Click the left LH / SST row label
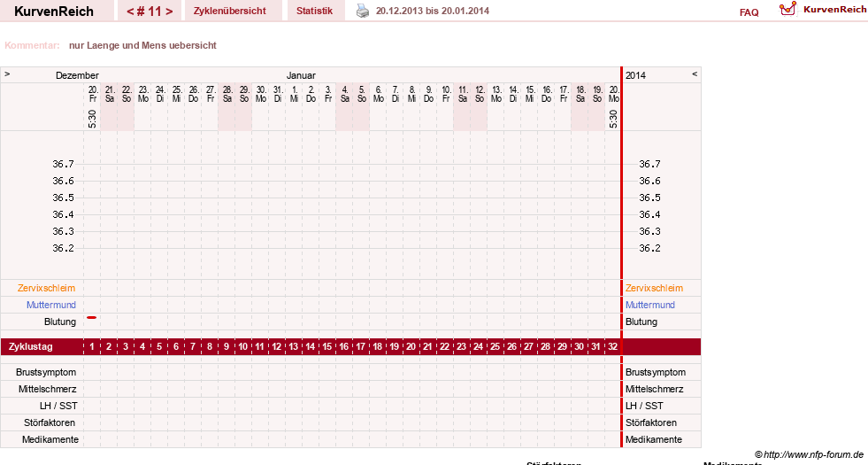The height and width of the screenshot is (465, 868). point(58,406)
